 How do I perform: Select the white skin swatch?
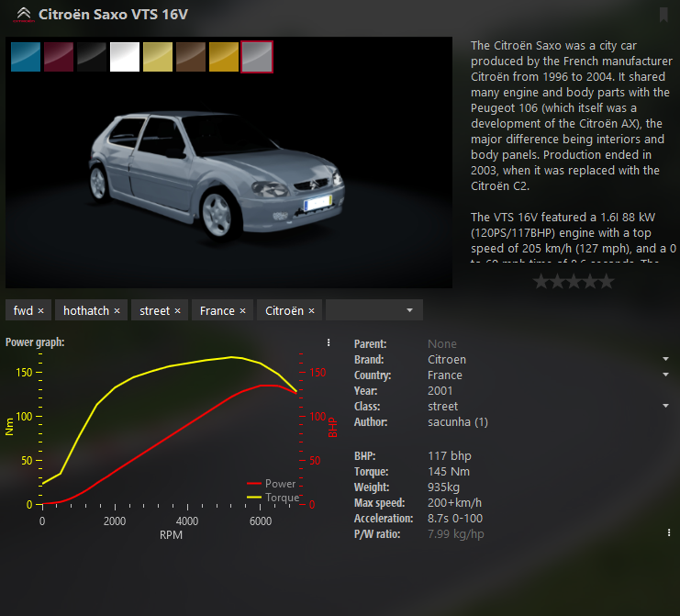click(x=125, y=57)
